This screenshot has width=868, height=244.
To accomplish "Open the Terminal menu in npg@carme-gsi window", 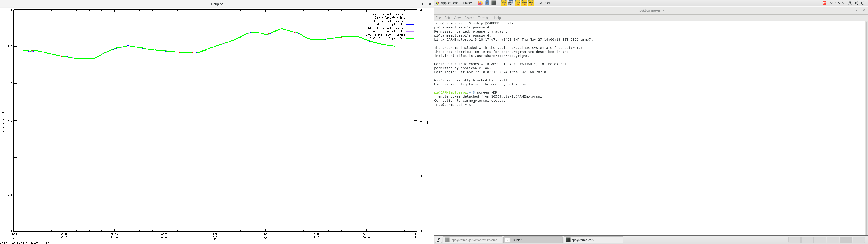I will [x=484, y=18].
